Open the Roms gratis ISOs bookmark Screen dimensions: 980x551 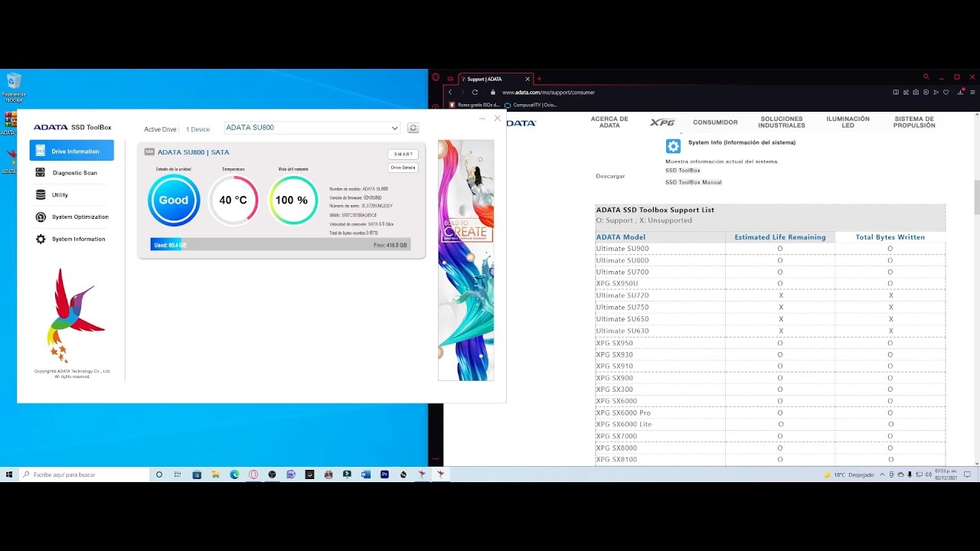[474, 105]
